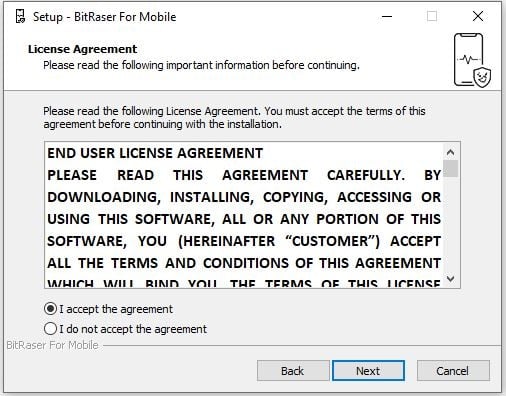Click the empty scrollbar track below the thumb
This screenshot has width=506, height=396.
450,224
